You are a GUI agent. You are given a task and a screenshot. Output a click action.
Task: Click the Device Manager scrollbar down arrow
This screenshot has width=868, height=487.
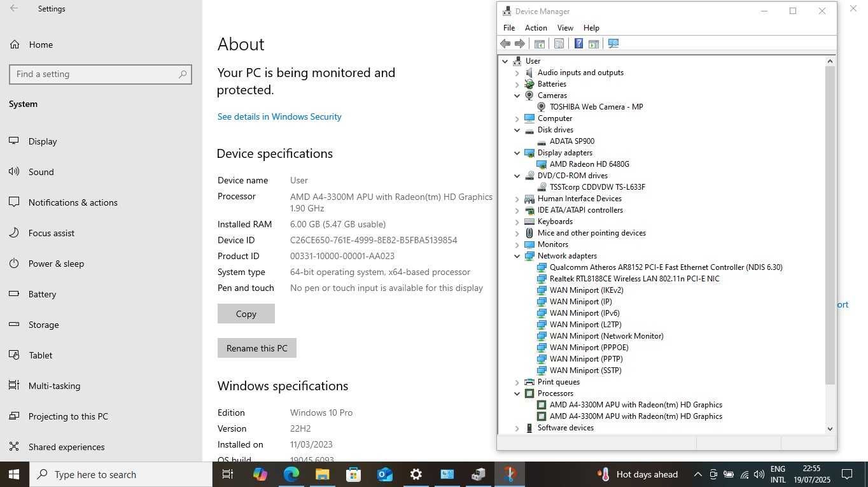(830, 428)
